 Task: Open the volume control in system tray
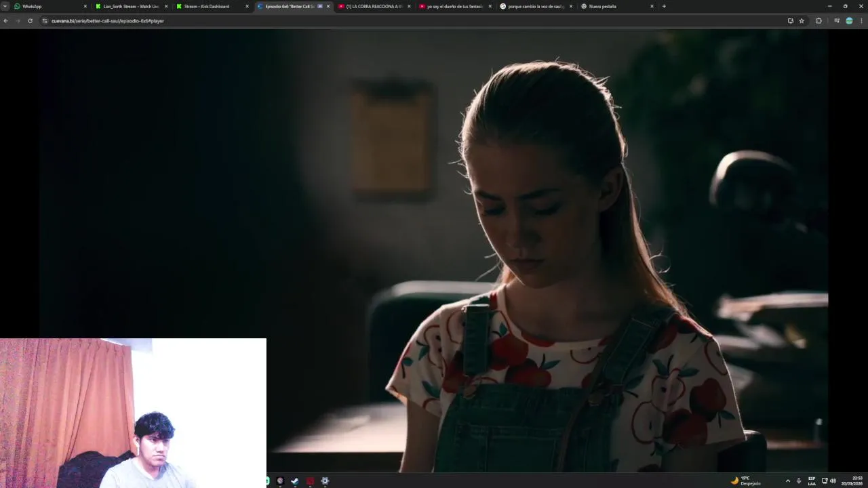(x=833, y=481)
